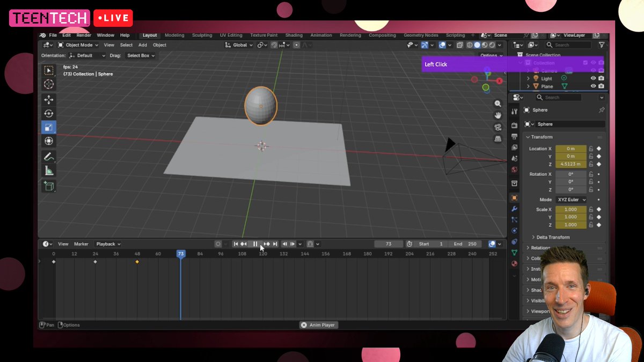Choose the Move tool
Screen dimensions: 644x362
pyautogui.click(x=49, y=100)
